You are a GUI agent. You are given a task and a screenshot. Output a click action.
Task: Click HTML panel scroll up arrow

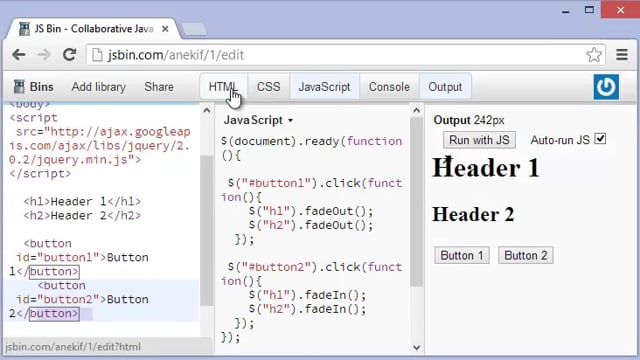(207, 111)
